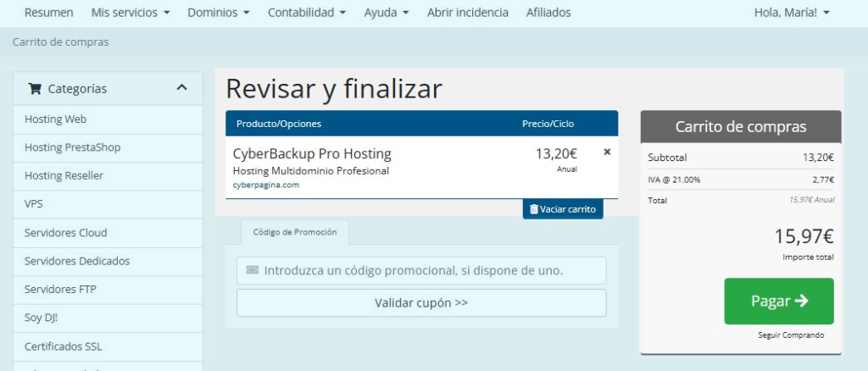Empty the cart with Vaciar carrito
Viewport: 868px width, 371px height.
(x=563, y=209)
